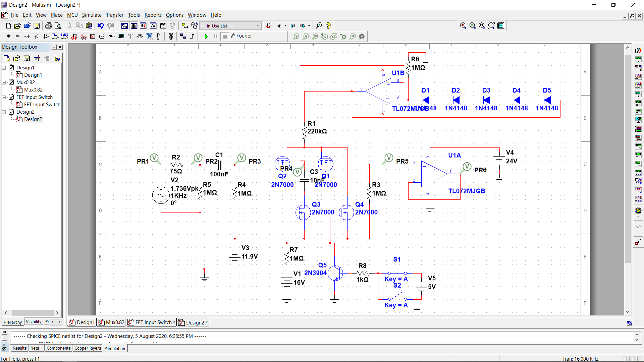The image size is (644, 362).
Task: Click the Electrical rules check icon
Action: 269,26
